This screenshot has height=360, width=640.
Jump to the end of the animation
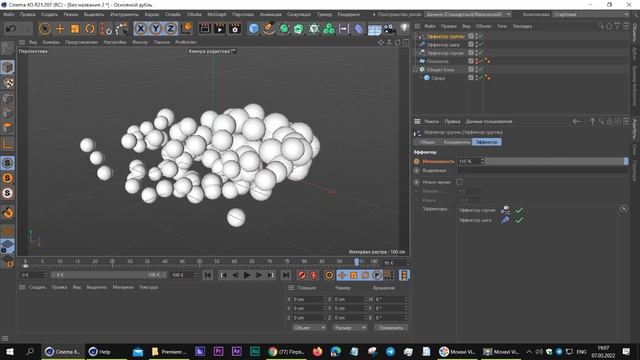coord(286,275)
